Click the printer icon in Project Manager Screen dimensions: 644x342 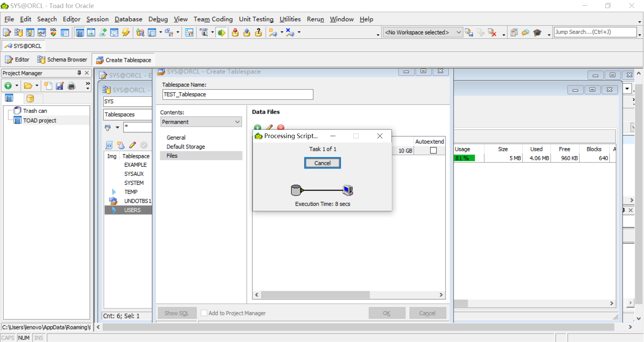click(71, 86)
